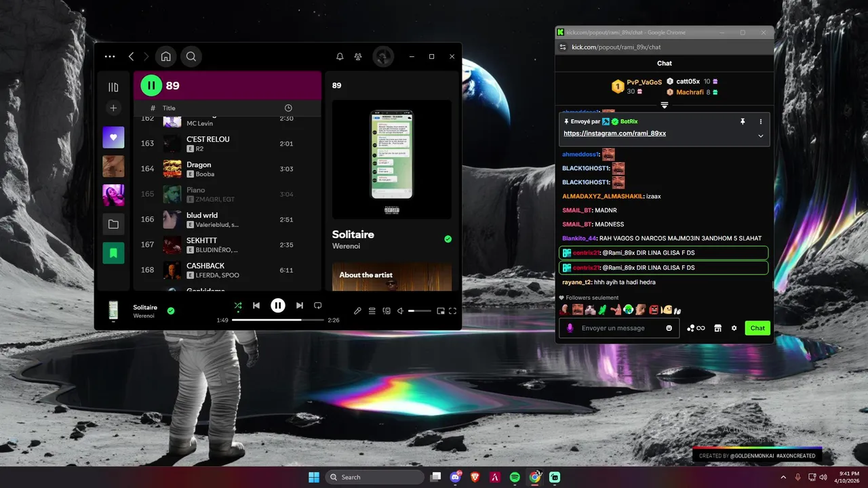
Task: Create a new playlist with plus icon
Action: (x=113, y=108)
